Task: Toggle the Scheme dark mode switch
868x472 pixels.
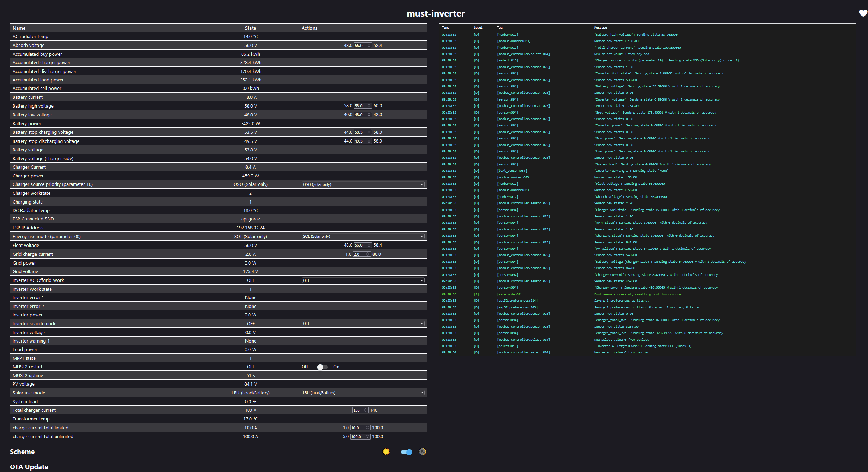Action: 406,452
